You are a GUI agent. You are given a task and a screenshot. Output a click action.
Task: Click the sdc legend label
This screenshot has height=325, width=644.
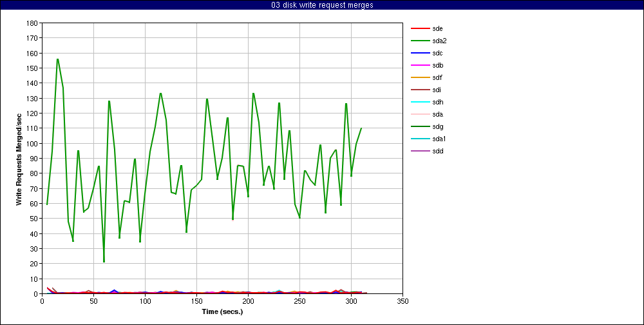tap(437, 53)
